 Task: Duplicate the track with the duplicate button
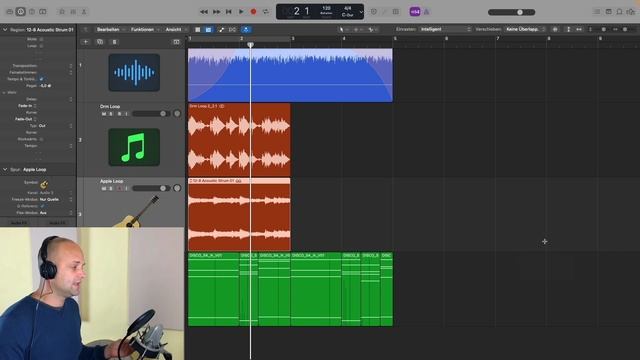100,42
